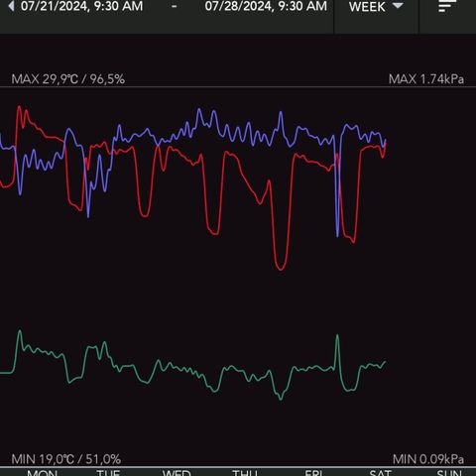
Task: Click the blue line's sharp dip near Saturday
Action: (337, 235)
